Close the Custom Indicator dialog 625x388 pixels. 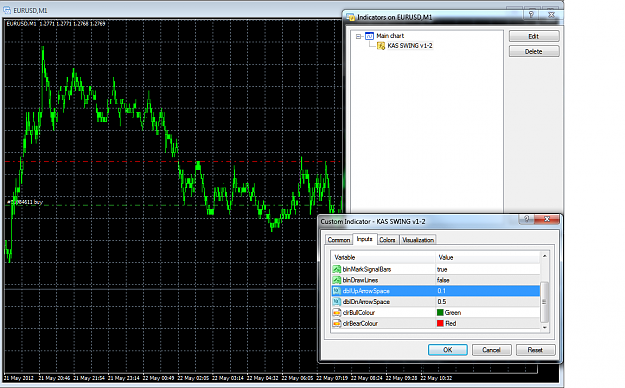[x=547, y=219]
